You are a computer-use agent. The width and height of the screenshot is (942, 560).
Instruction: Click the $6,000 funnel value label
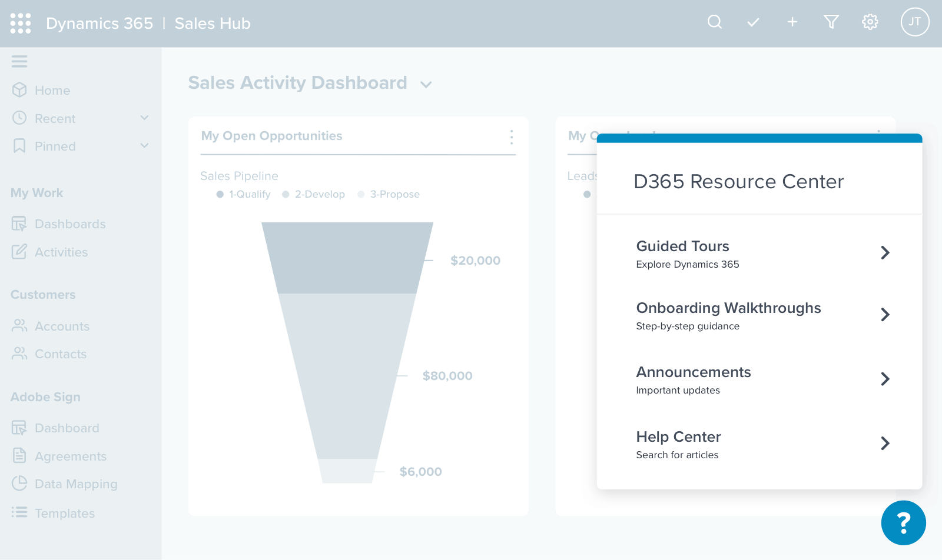(x=421, y=472)
